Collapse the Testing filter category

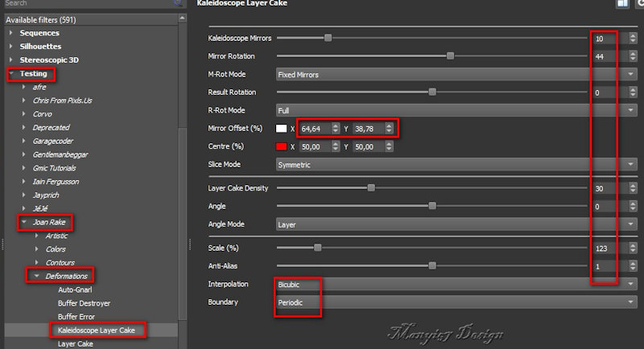(11, 74)
